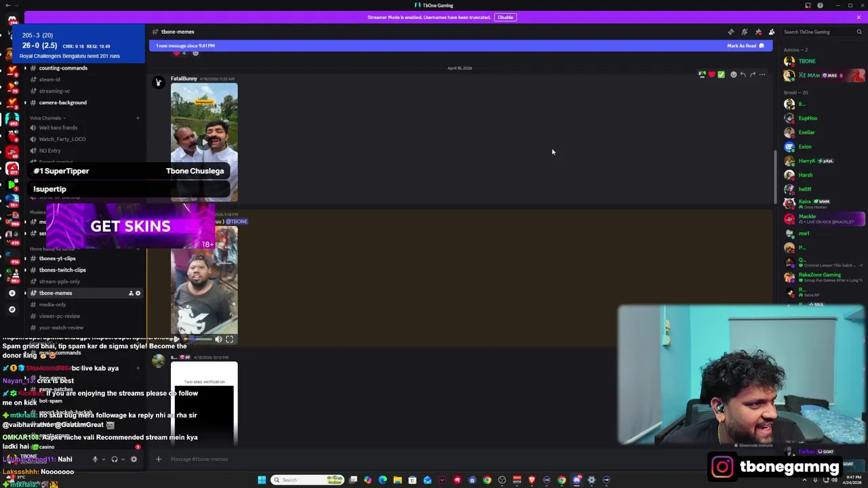
Task: Open viewer-pc-review channel
Action: pos(59,316)
